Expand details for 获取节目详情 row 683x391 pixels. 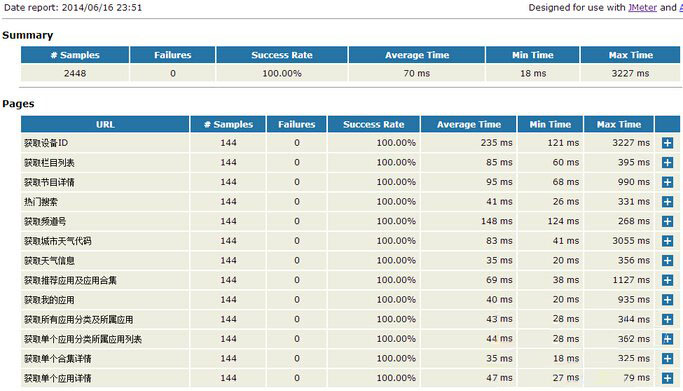click(x=667, y=182)
